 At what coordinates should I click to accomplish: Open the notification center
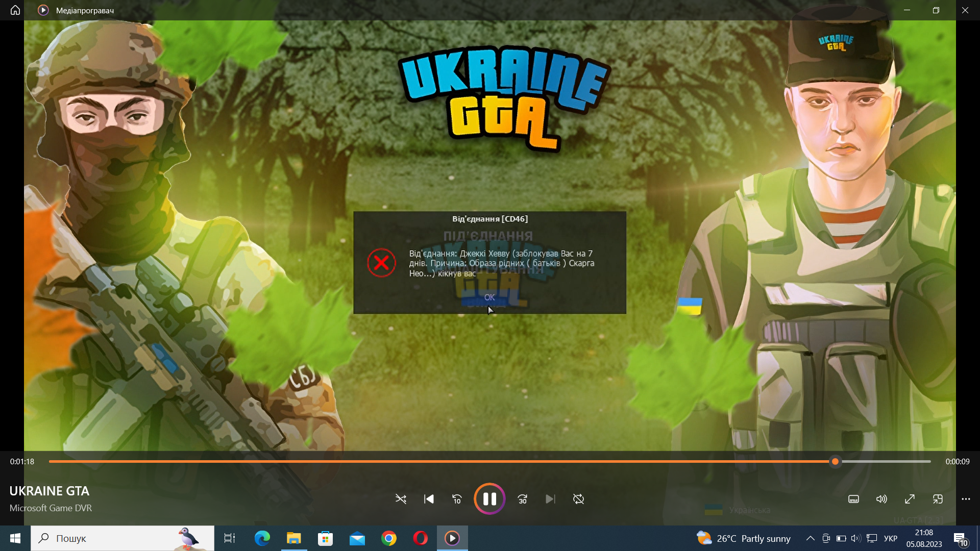(960, 539)
